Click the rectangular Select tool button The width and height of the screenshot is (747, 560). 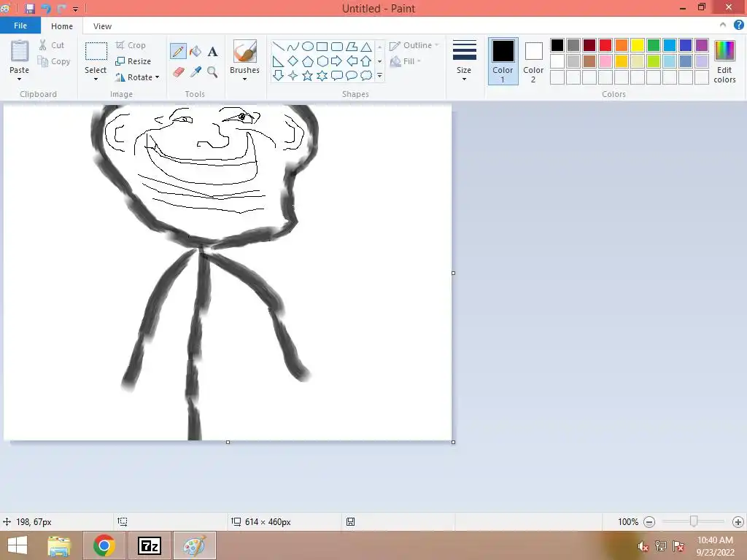click(96, 52)
